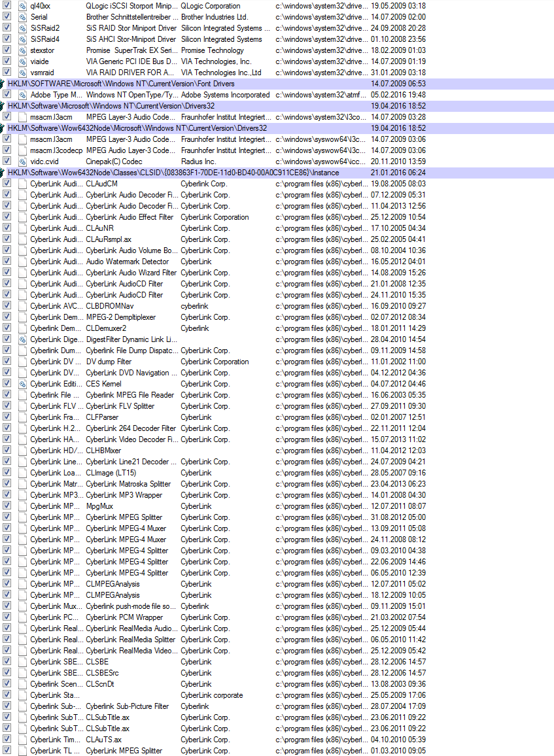
Task: Toggle the vidc.cvid codec checkbox
Action: coord(7,161)
